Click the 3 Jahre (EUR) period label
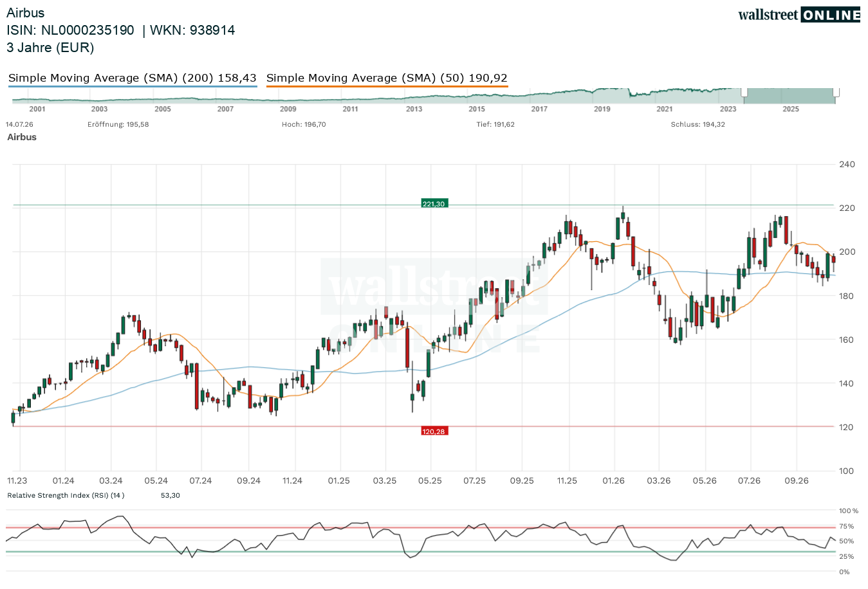Viewport: 868px width, 589px height. [x=50, y=48]
